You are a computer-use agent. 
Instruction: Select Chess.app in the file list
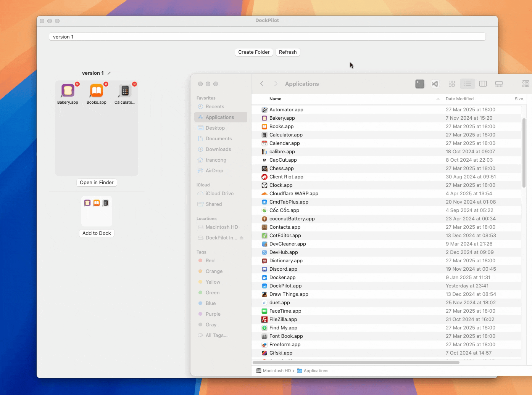tap(386, 169)
